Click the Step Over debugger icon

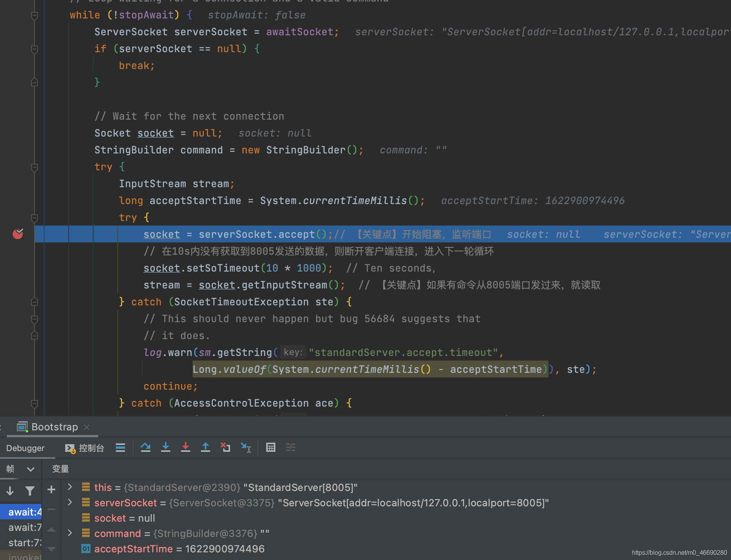click(x=145, y=447)
